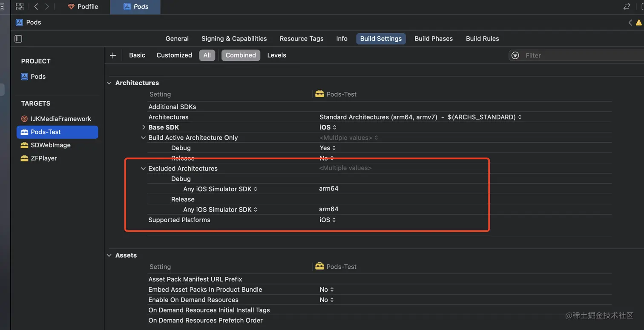
Task: Click the left chevron in the breadcrumb bar
Action: pos(630,23)
